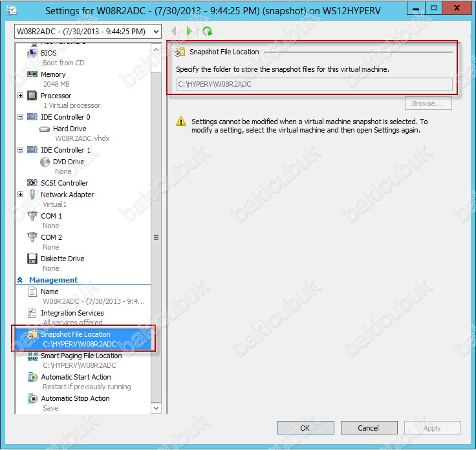The height and width of the screenshot is (450, 476).
Task: Click the tree scrollbar up arrow
Action: (156, 50)
